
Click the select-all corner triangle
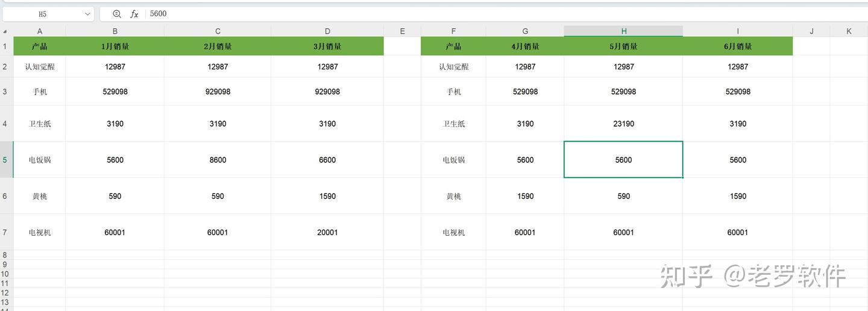5,31
